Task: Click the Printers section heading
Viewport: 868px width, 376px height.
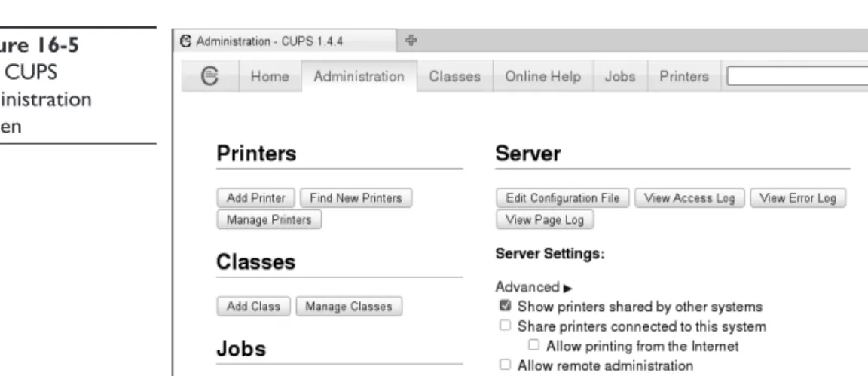Action: [256, 154]
